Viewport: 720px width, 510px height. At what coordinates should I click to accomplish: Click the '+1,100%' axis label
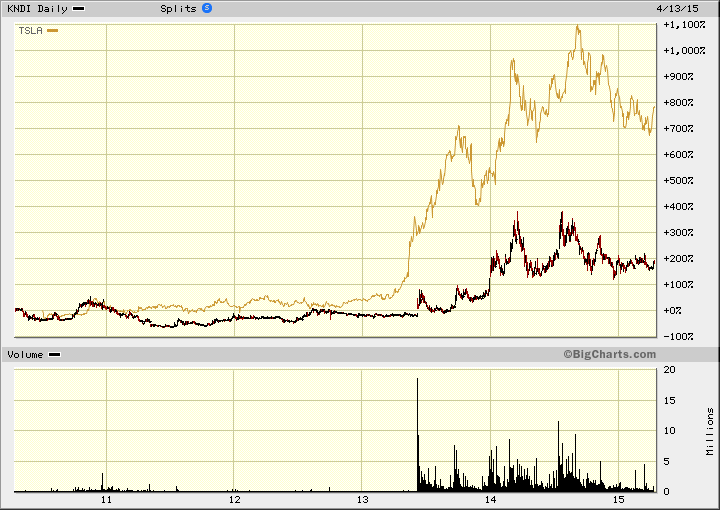tap(684, 25)
